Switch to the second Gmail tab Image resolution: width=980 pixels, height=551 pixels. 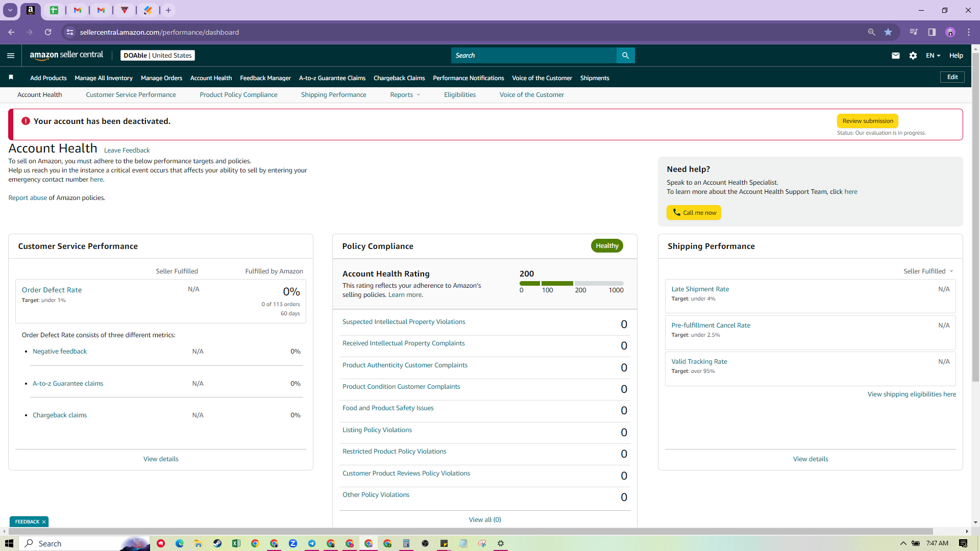coord(101,10)
